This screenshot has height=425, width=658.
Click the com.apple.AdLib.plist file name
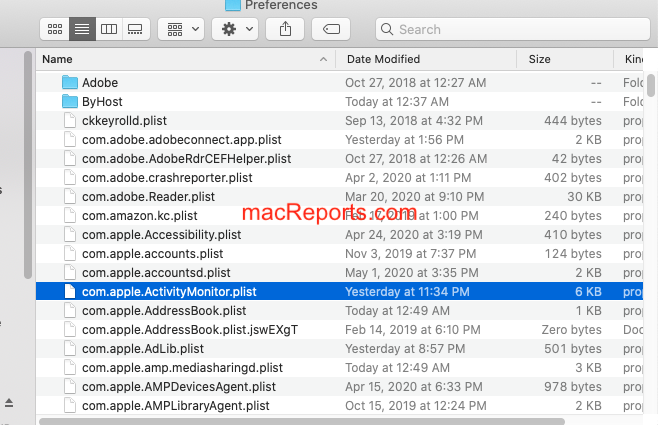coord(143,349)
